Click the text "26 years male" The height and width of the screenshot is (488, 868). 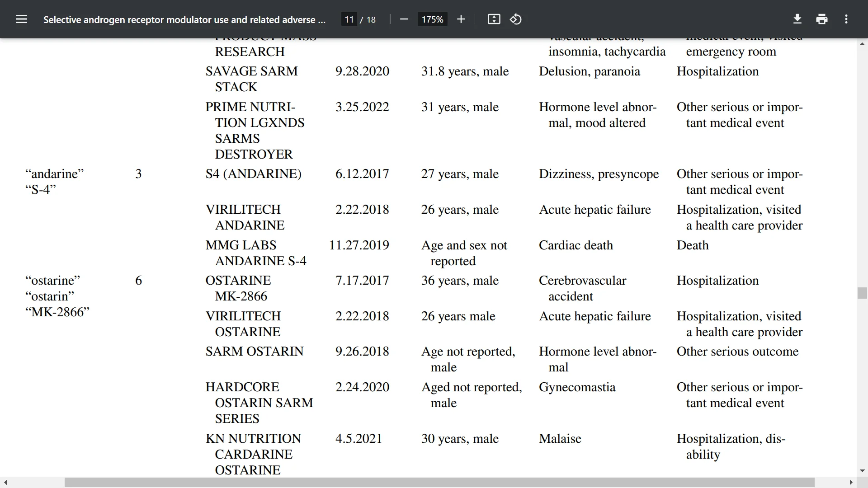(458, 316)
